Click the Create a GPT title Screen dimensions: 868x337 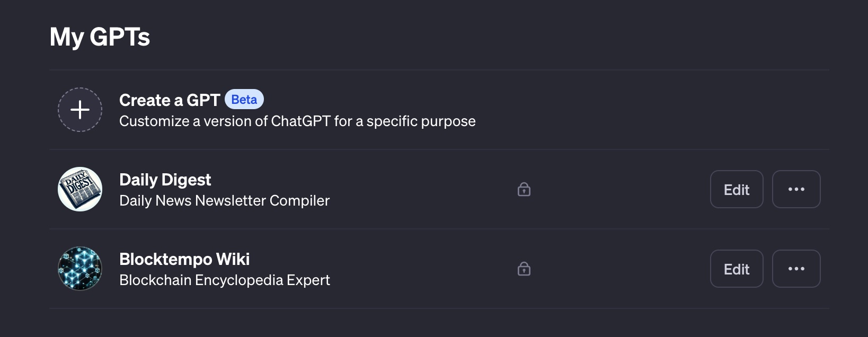tap(169, 100)
